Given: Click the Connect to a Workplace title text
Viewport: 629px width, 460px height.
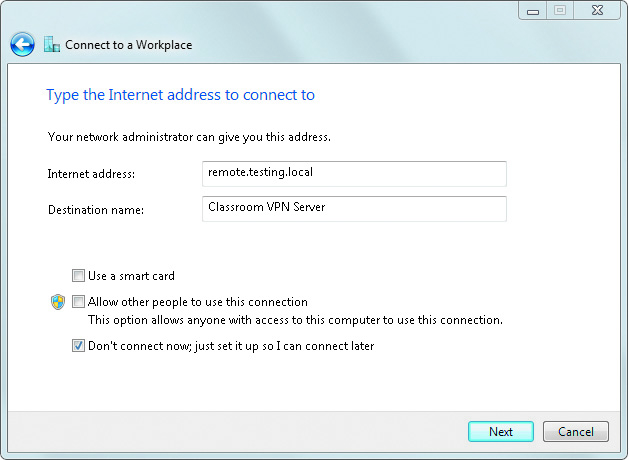Looking at the screenshot, I should tap(128, 45).
